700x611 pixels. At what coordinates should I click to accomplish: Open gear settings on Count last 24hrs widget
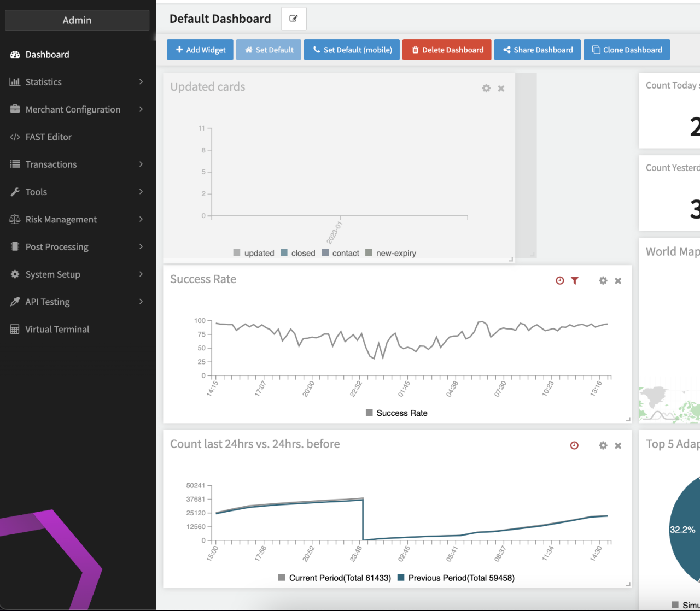pos(603,446)
